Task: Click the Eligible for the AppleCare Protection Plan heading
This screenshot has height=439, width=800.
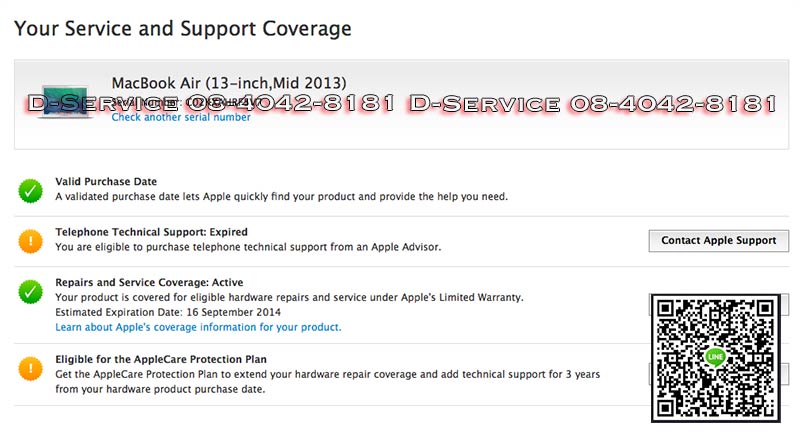Action: 160,359
